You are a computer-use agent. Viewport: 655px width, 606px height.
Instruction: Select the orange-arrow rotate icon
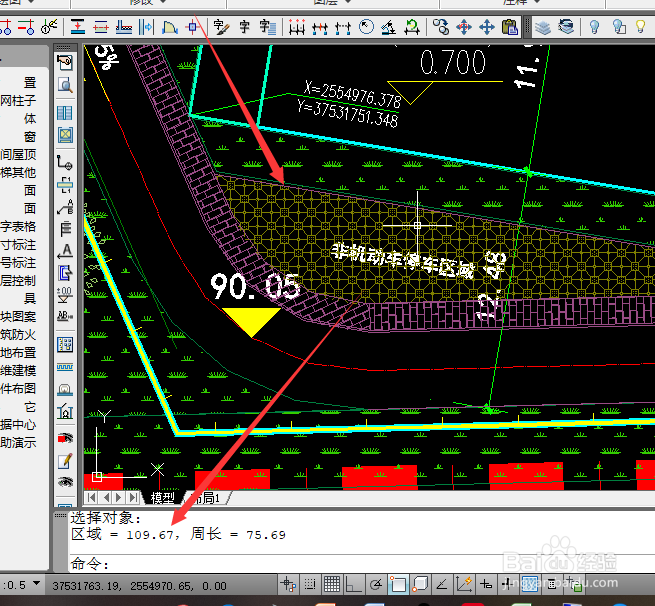412,28
